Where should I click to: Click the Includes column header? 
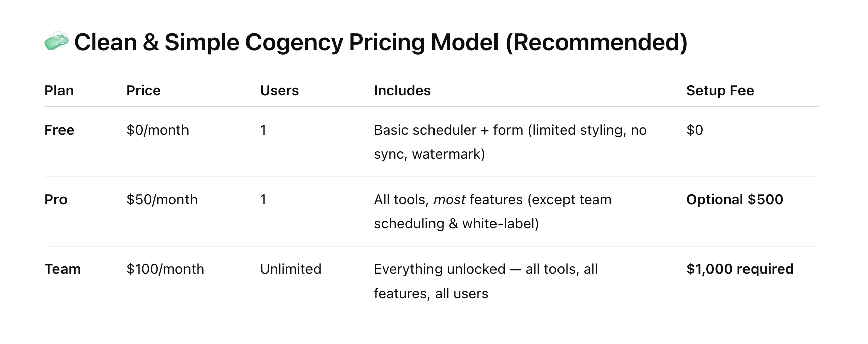pyautogui.click(x=402, y=91)
